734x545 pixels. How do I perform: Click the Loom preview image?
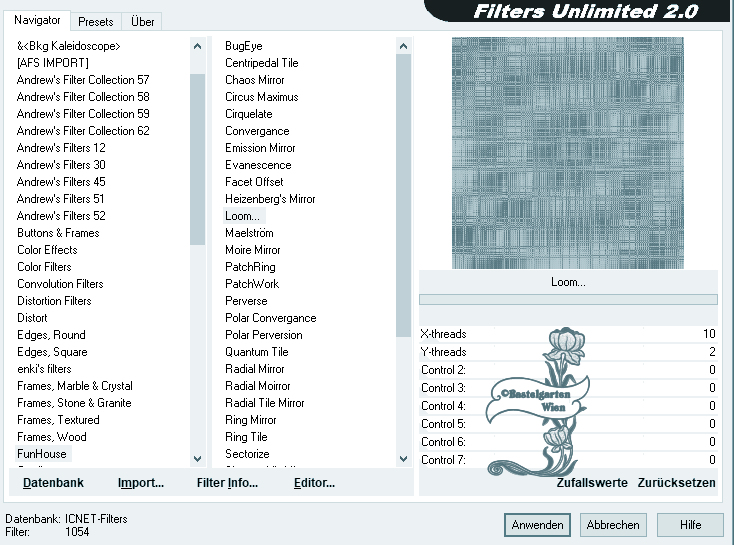point(567,153)
